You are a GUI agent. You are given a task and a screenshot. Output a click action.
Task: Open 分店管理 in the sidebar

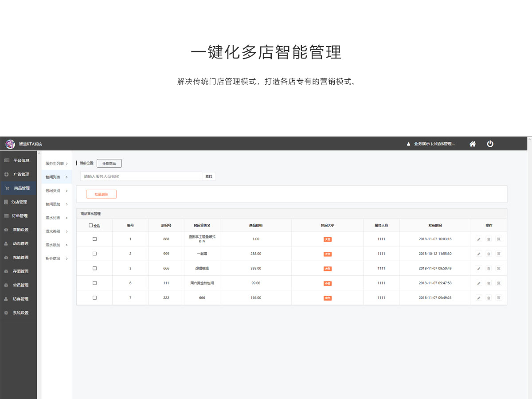tap(18, 202)
